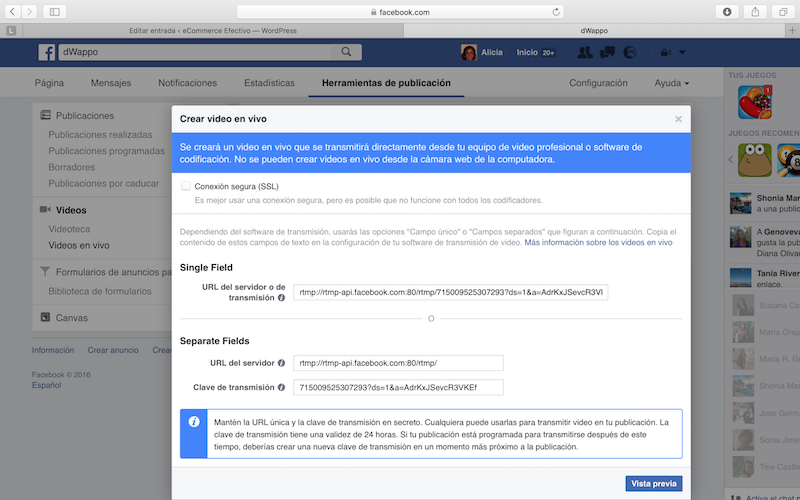Click the Facebook search magnifier icon

click(346, 52)
